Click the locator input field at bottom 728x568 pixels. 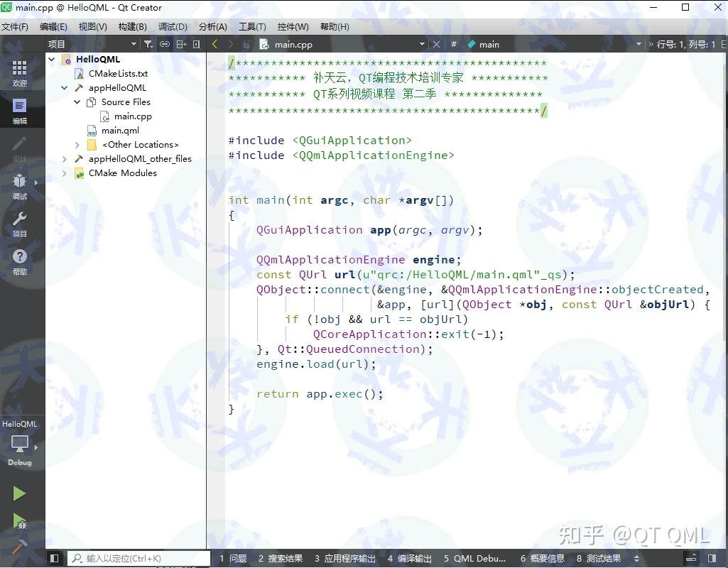point(138,558)
